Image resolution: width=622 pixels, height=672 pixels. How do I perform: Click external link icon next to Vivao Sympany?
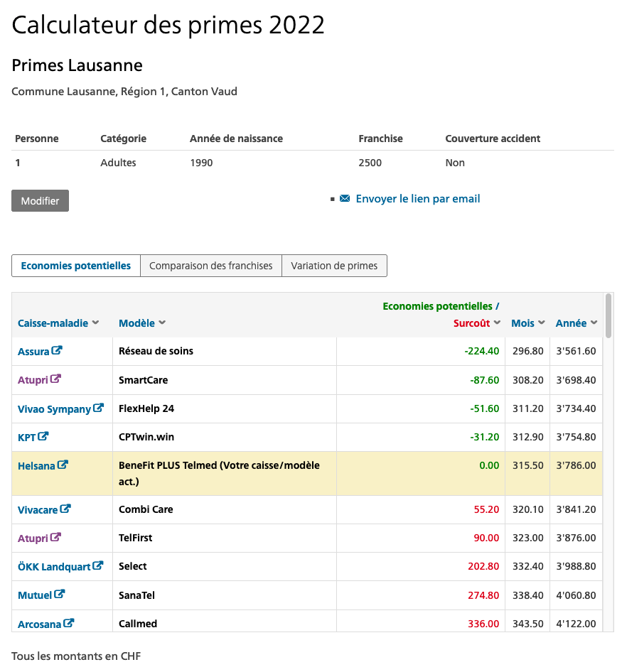point(98,408)
